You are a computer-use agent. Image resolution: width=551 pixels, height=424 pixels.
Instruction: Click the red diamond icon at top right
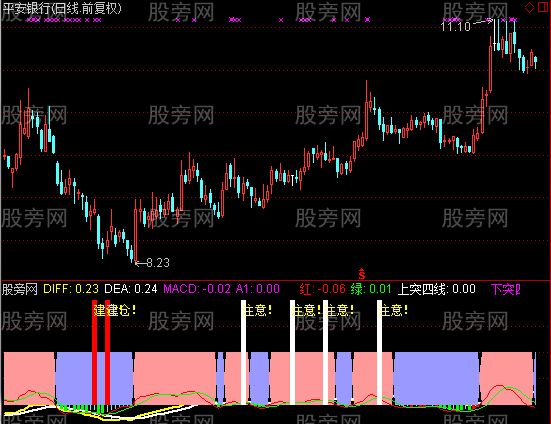(x=529, y=8)
